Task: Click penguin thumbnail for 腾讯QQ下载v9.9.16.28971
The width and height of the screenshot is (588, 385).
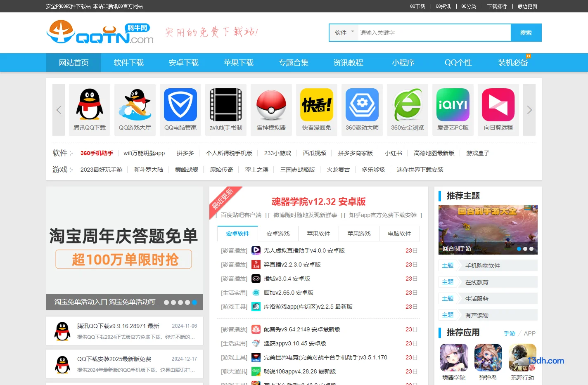Action: [x=62, y=331]
